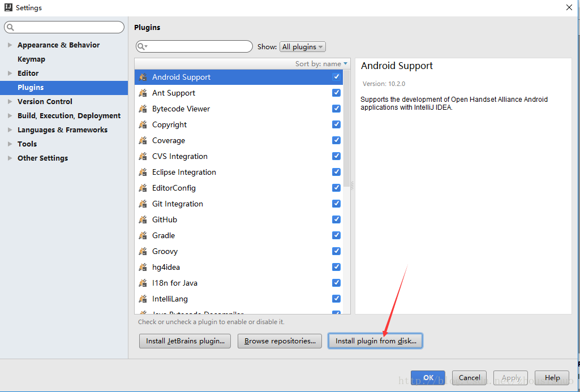
Task: Click the Help button
Action: pos(552,378)
